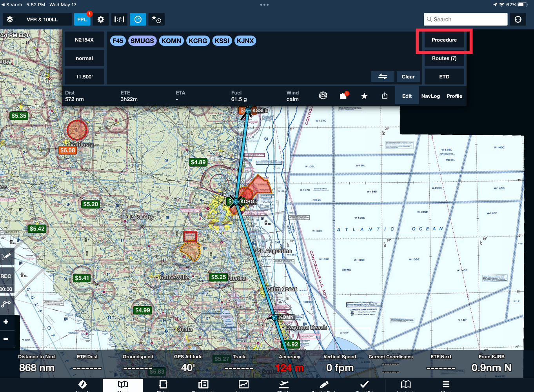
Task: Open the route ruler tool icon
Action: tap(119, 19)
